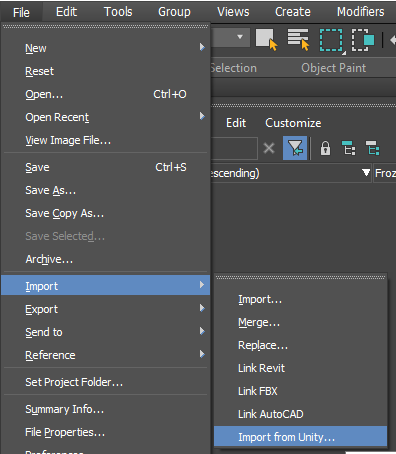Viewport: 396px width, 454px height.
Task: Open the Select by Name tool
Action: pyautogui.click(x=298, y=39)
